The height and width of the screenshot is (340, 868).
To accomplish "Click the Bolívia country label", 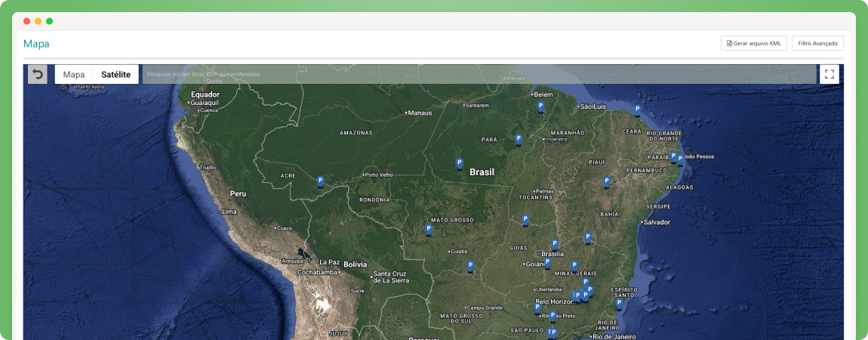I will click(x=356, y=264).
